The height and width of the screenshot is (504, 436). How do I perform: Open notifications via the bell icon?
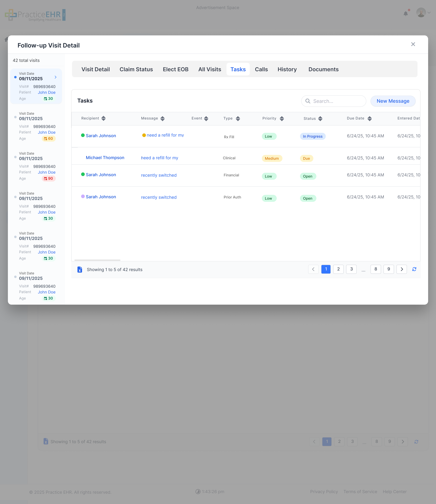[406, 14]
